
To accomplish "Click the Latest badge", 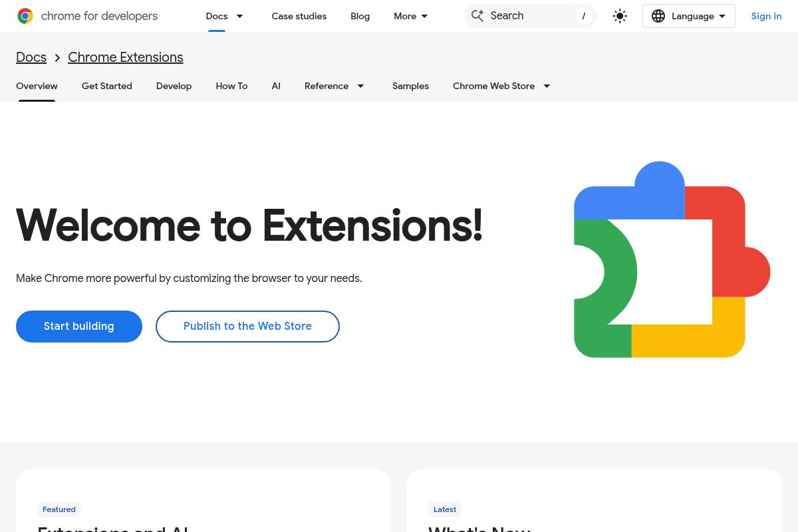I will 445,509.
